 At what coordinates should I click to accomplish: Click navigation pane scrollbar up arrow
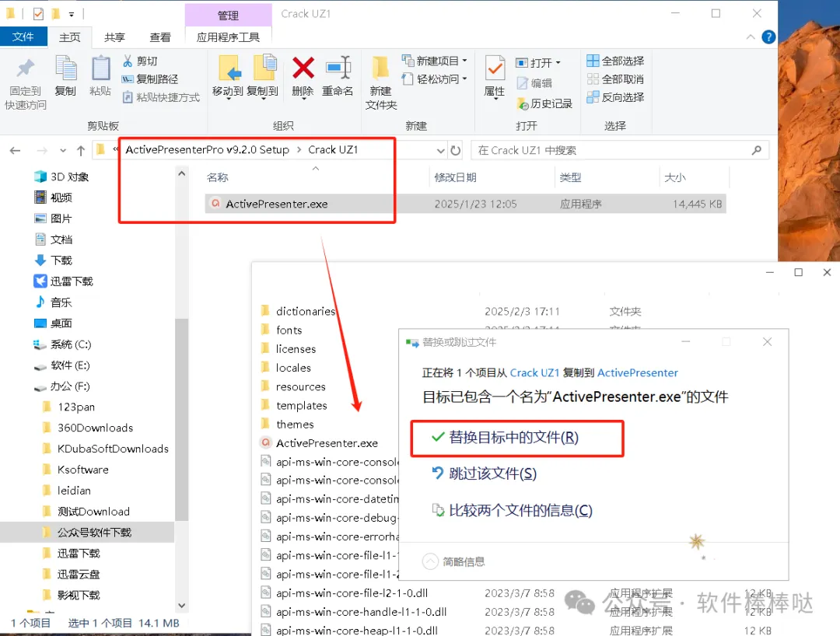point(181,173)
